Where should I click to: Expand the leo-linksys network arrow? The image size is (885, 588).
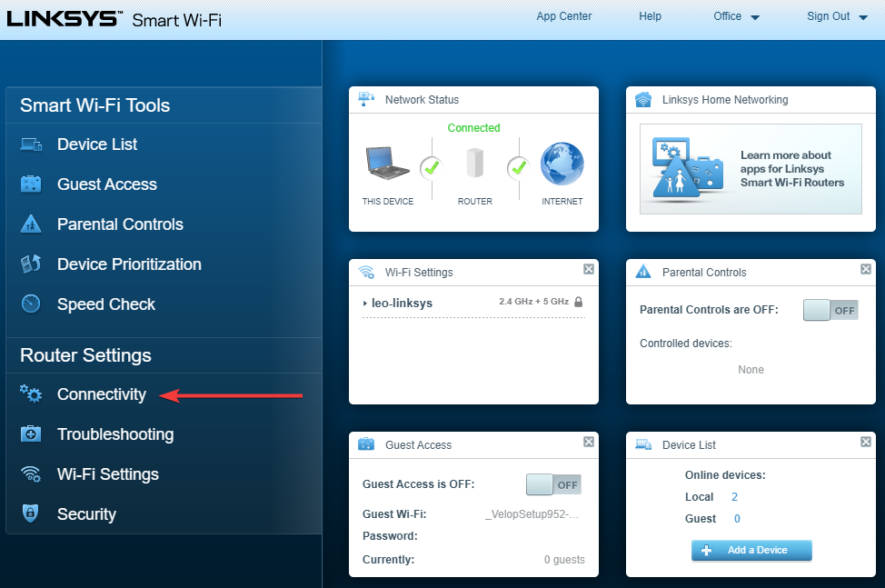(365, 304)
